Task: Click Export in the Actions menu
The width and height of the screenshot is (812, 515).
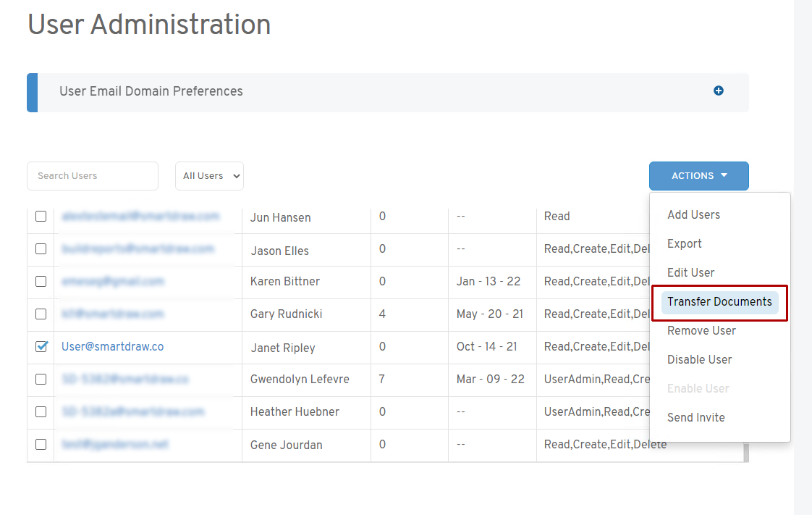Action: [x=685, y=244]
